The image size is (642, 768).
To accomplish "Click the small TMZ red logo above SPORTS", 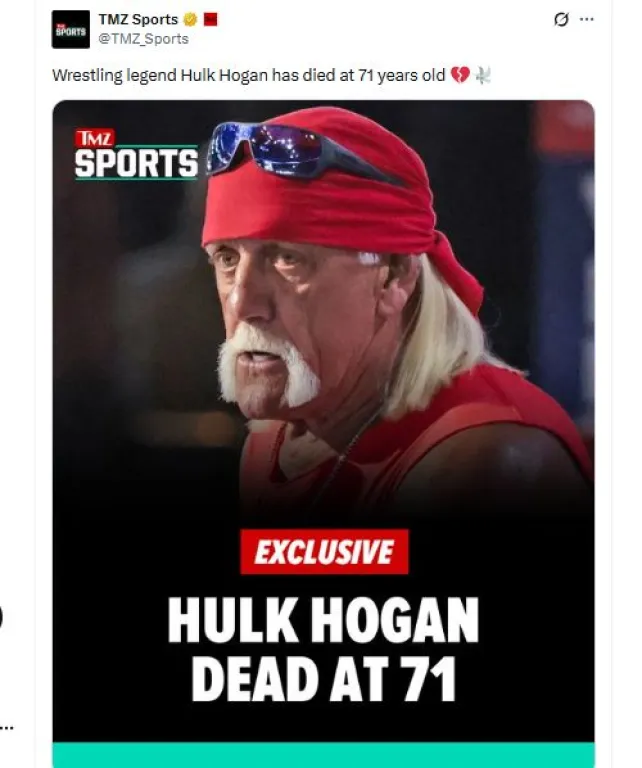I will coord(95,139).
